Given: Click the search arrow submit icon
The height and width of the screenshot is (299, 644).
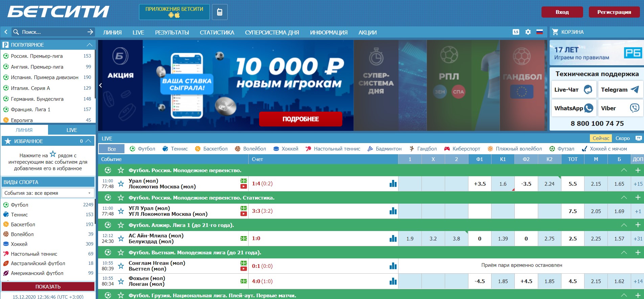Looking at the screenshot, I should (x=90, y=32).
